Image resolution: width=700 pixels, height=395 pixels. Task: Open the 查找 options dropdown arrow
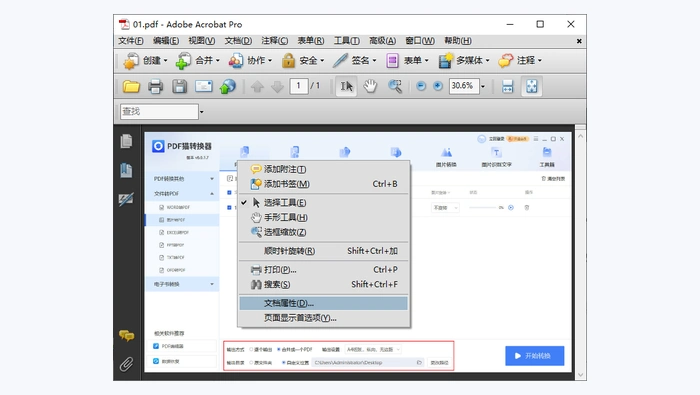point(201,112)
